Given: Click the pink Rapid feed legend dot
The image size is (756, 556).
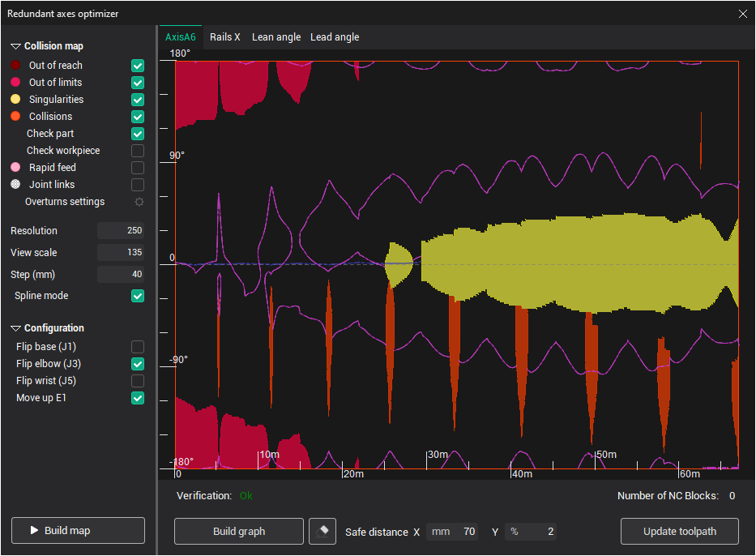Looking at the screenshot, I should pyautogui.click(x=15, y=168).
